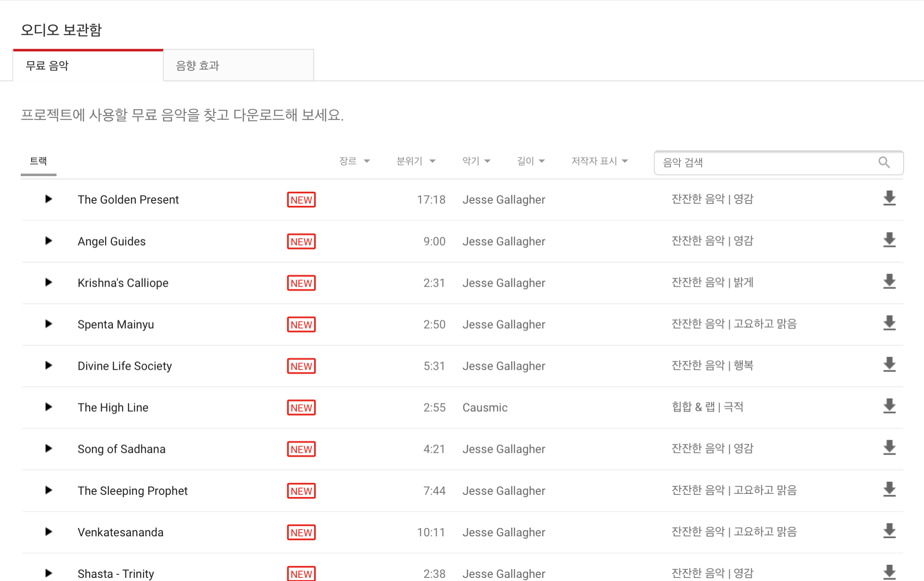Click download icon for The High Line

[x=889, y=406]
